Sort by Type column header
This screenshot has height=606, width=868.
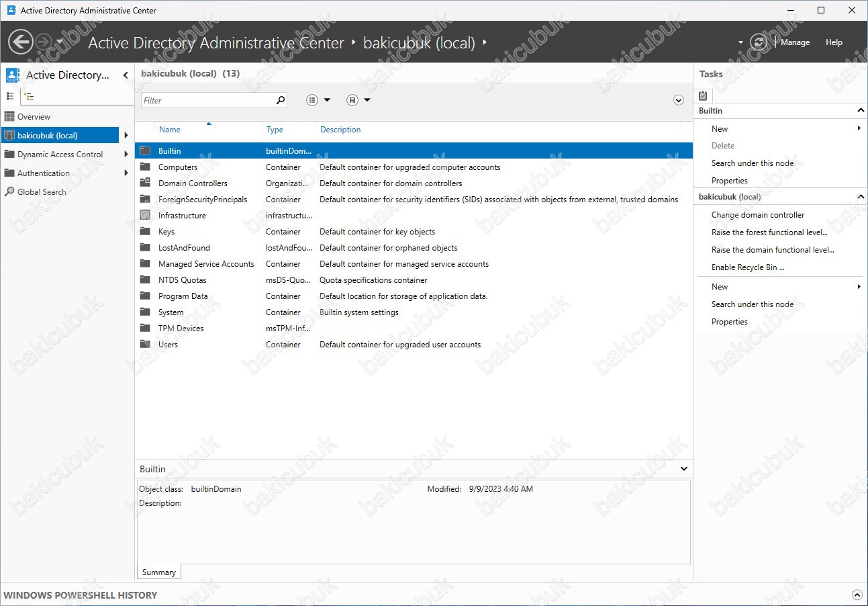[x=275, y=130]
